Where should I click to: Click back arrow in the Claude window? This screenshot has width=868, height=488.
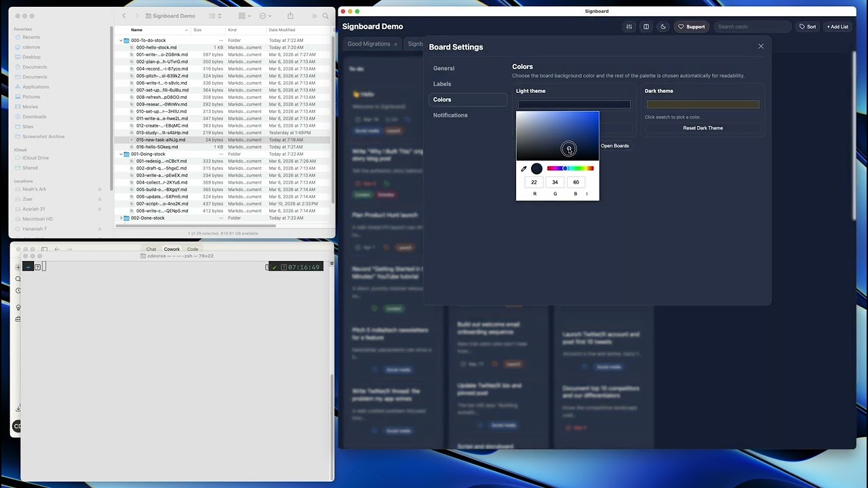(57, 249)
